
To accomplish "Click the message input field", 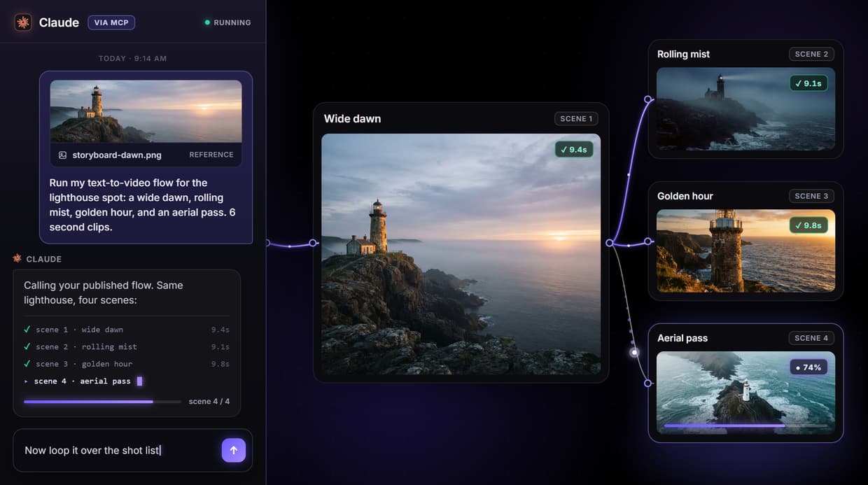I will pyautogui.click(x=116, y=450).
